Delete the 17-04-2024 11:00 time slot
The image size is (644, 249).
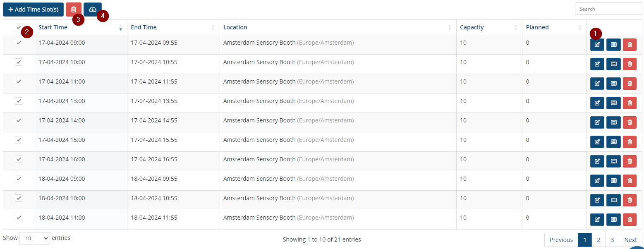(x=630, y=84)
